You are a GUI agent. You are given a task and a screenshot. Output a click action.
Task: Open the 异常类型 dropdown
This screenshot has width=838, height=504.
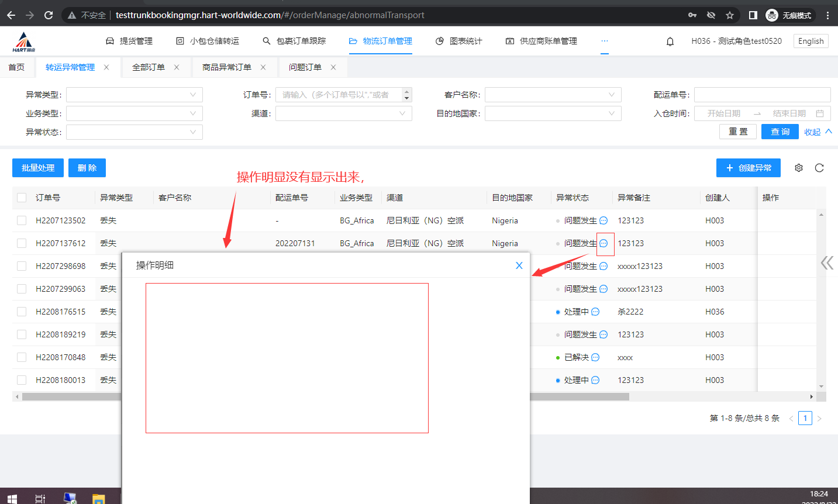coord(135,95)
